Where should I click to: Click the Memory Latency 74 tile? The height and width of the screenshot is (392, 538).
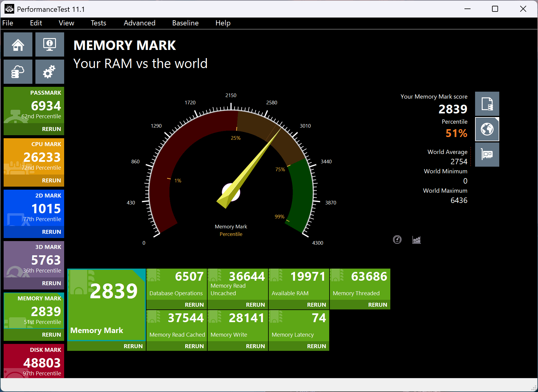299,326
